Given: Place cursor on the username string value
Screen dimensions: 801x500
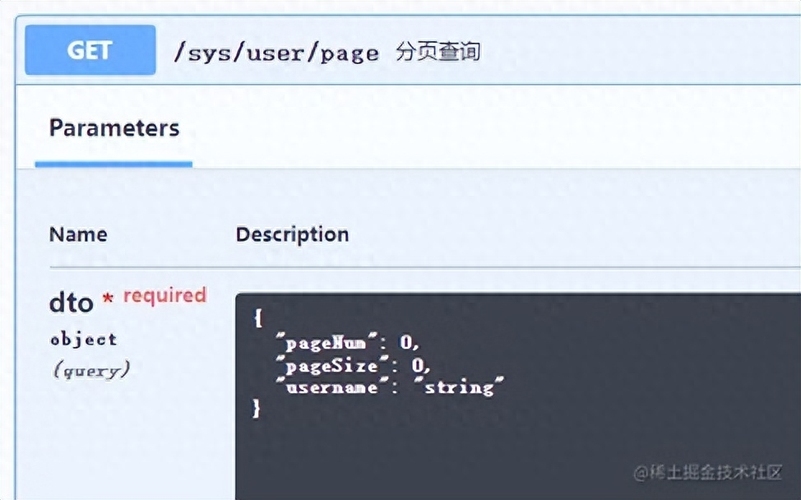Looking at the screenshot, I should pos(464,387).
